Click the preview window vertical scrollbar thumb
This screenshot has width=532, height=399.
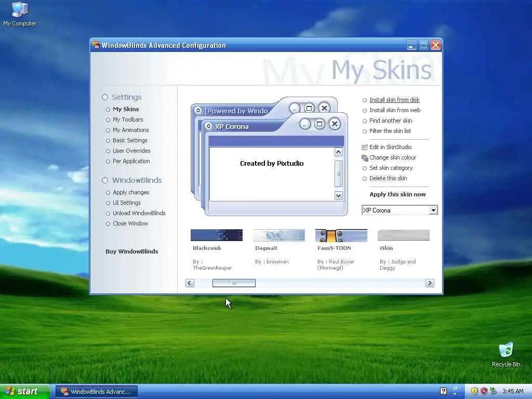pos(338,174)
